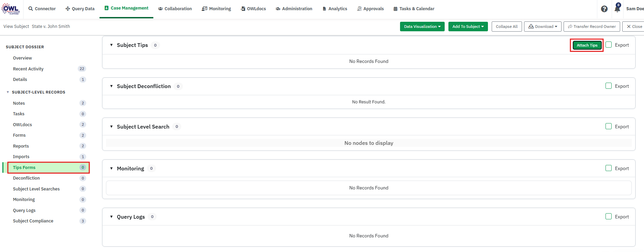Collapse the Subject Deconfliction section
Screen dimensions: 644x252
pyautogui.click(x=111, y=86)
